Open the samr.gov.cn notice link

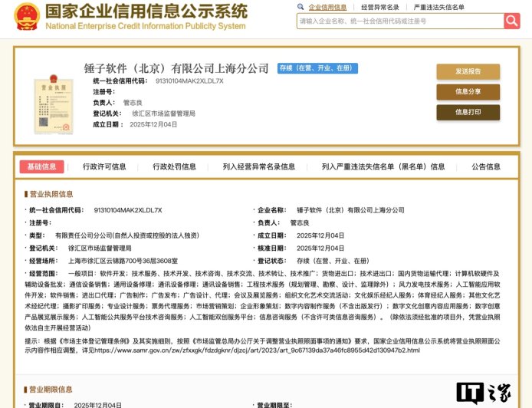pos(257,350)
